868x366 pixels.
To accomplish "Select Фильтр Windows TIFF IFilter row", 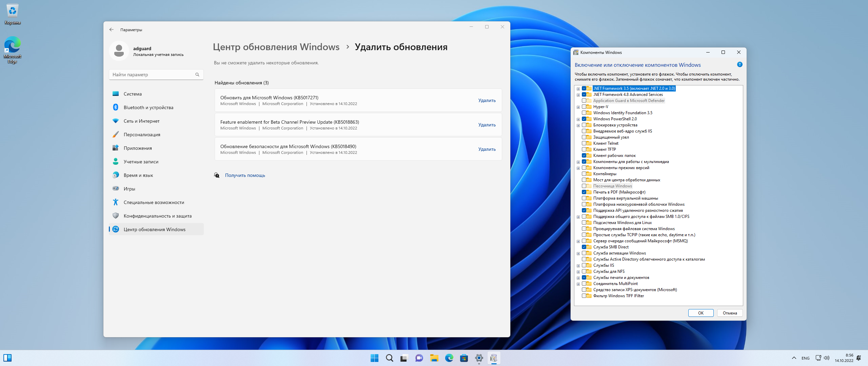I will click(618, 296).
